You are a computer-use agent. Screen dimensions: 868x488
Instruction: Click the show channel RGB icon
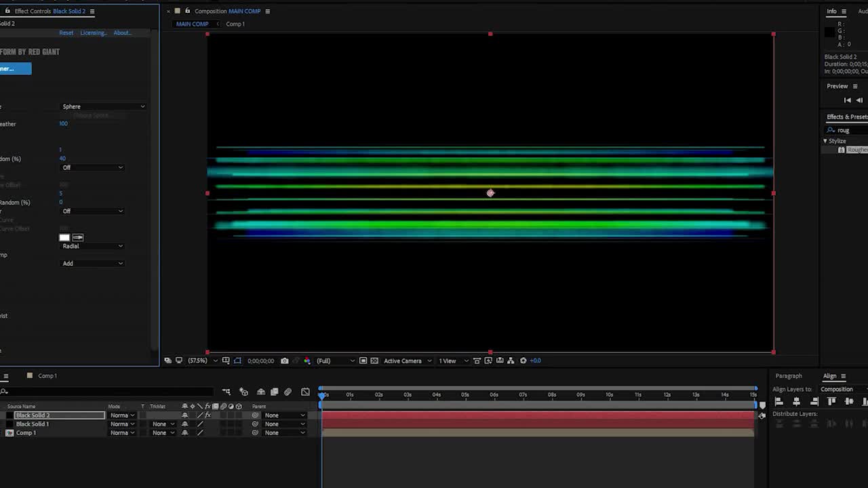click(x=307, y=361)
